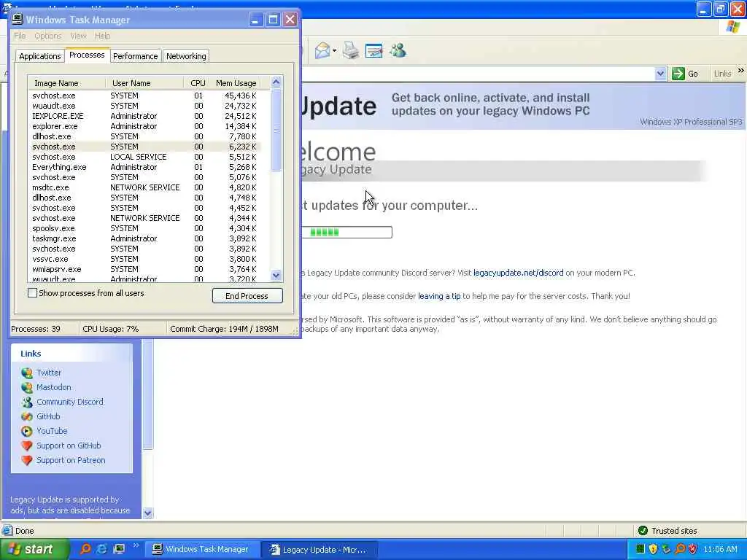The height and width of the screenshot is (560, 747).
Task: Click the Messenger people toolbar icon
Action: (x=398, y=50)
